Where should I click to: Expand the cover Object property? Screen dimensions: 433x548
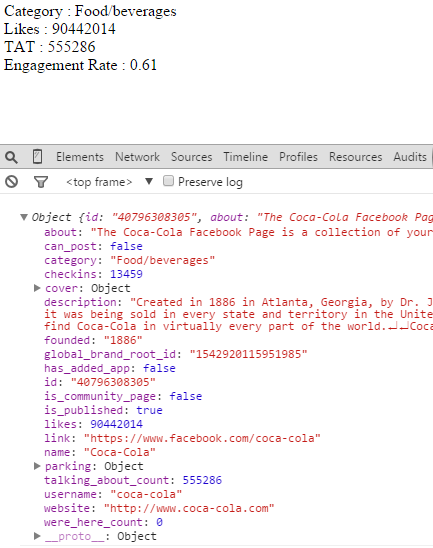point(37,288)
